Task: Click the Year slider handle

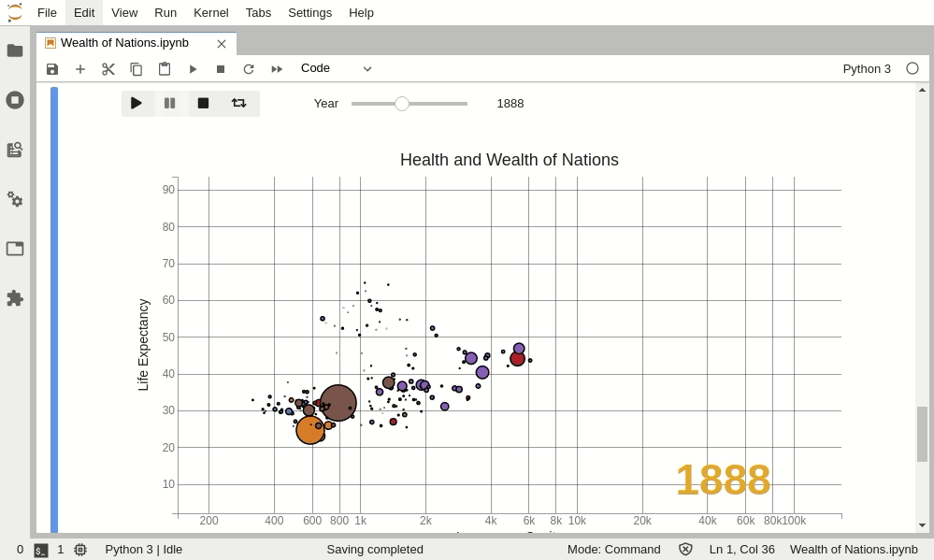Action: point(402,104)
